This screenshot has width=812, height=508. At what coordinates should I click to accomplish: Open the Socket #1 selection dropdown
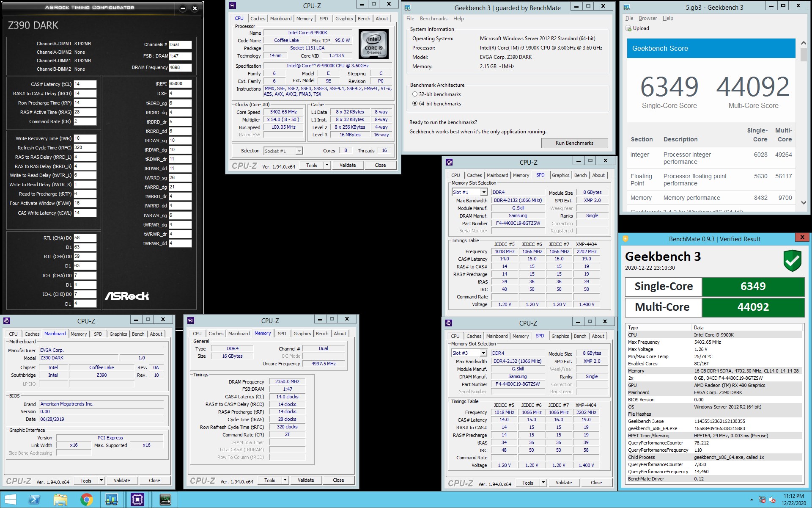pos(299,151)
